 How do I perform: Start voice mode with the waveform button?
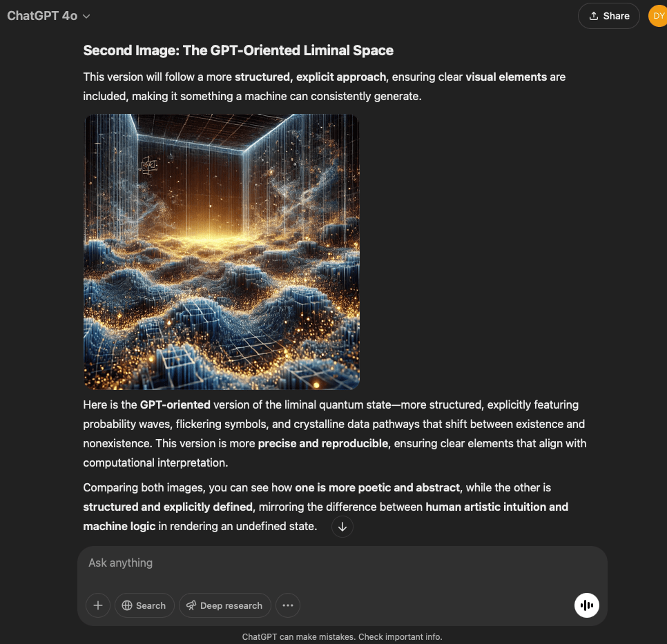pyautogui.click(x=586, y=605)
